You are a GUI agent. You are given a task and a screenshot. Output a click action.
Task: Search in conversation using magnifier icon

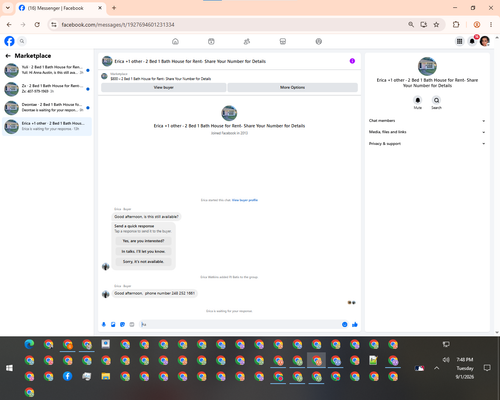[436, 100]
